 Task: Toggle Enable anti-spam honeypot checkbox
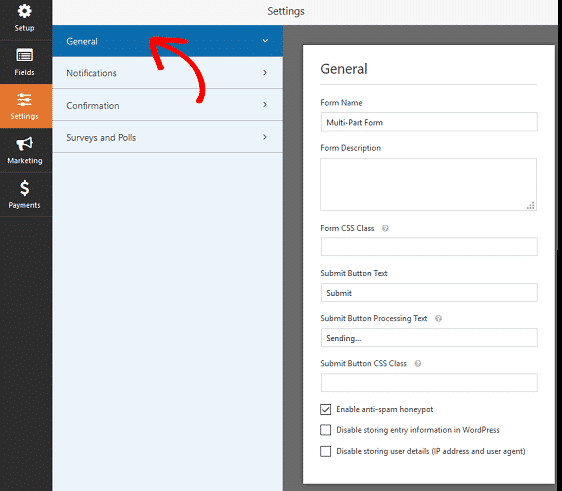click(x=325, y=409)
